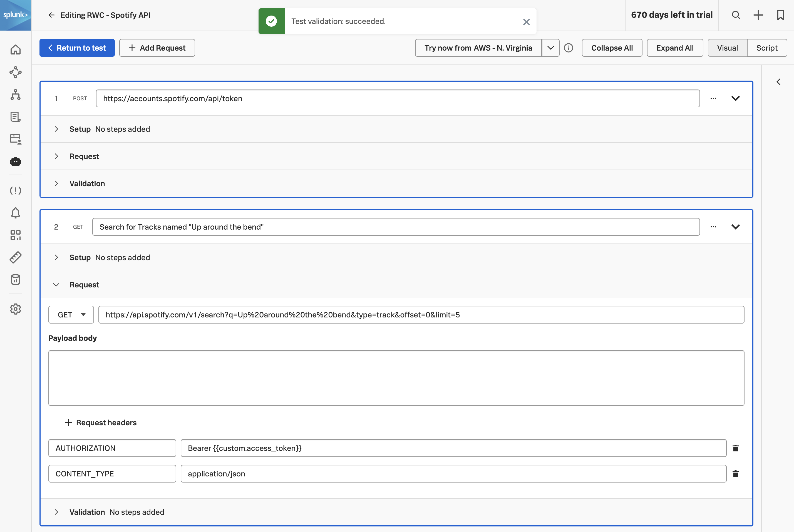Screen dimensions: 794x532
Task: Open the Synthetics robot icon in sidebar
Action: [16, 161]
